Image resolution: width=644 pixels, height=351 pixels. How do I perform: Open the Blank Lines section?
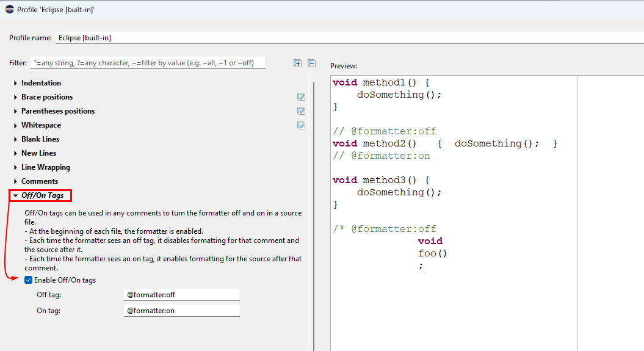[x=15, y=139]
